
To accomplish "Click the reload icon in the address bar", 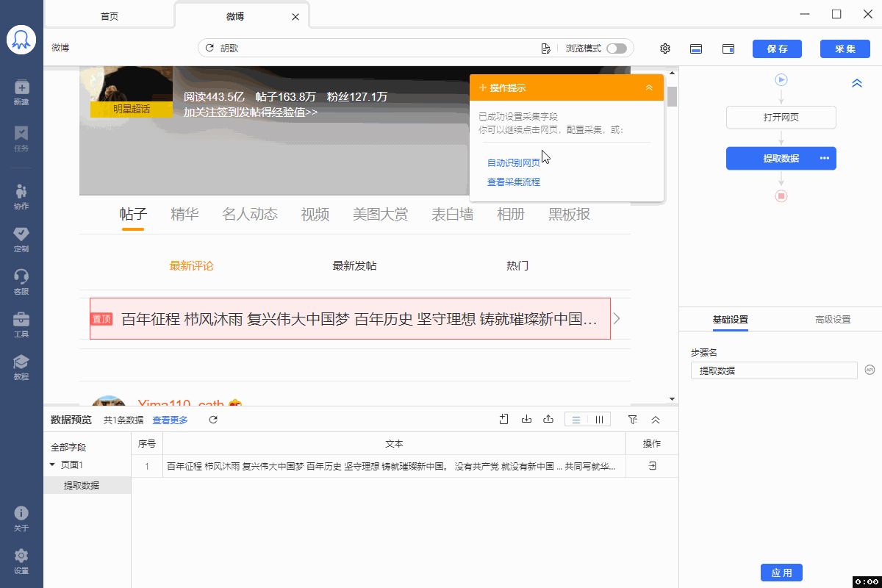I will pos(209,49).
